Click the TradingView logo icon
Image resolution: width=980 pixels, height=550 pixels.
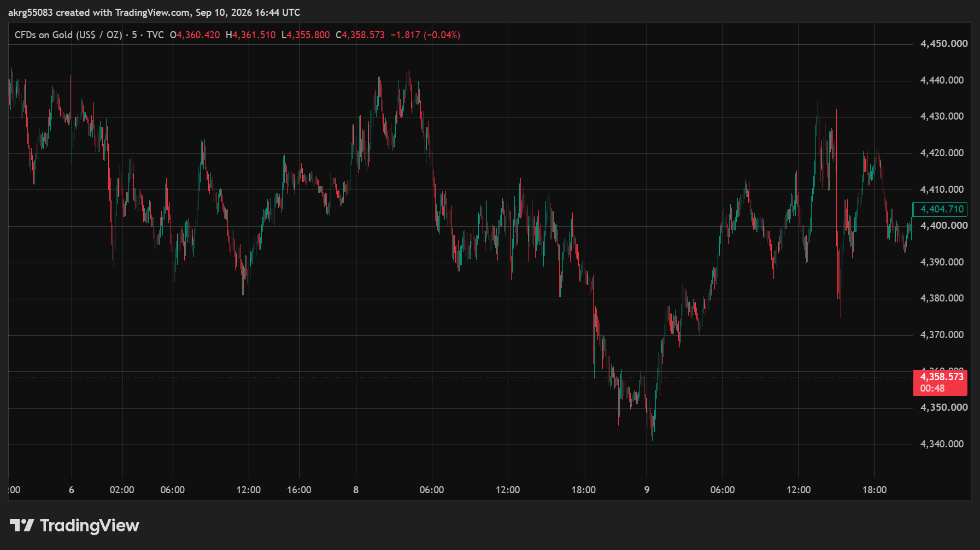click(22, 525)
